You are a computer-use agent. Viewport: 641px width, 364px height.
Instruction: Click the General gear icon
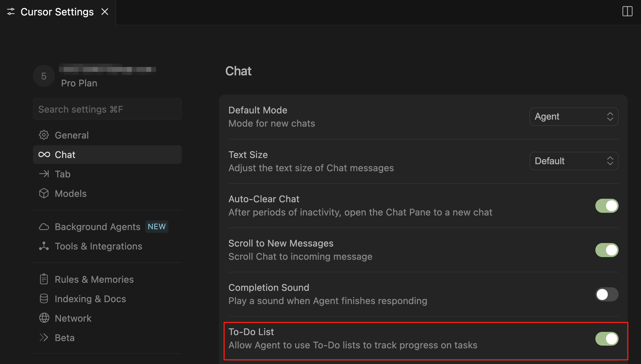44,135
